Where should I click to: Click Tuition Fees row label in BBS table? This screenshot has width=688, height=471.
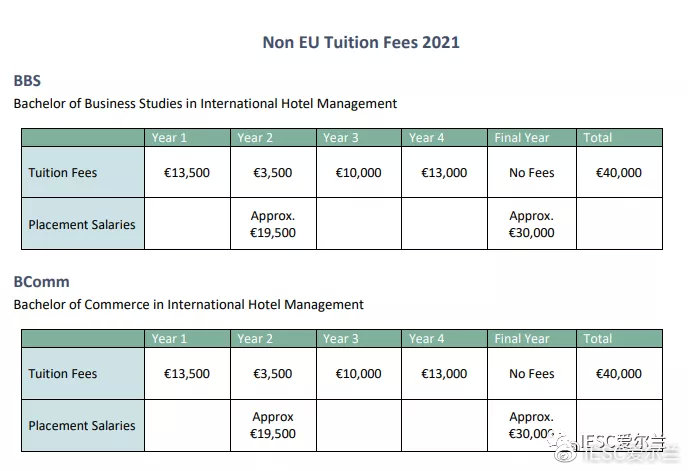coord(63,173)
